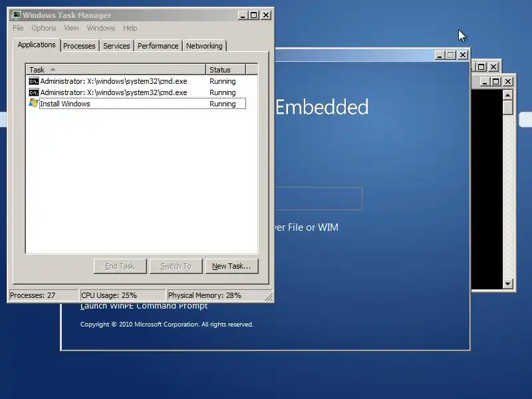Screen dimensions: 532x399
Task: Click the Task Manager title bar icon
Action: (16, 15)
